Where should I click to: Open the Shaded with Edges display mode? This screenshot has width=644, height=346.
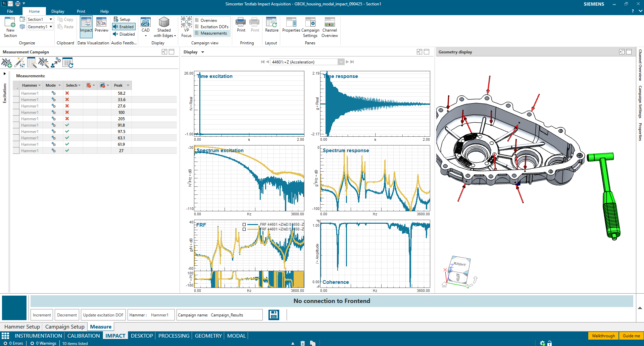point(164,27)
